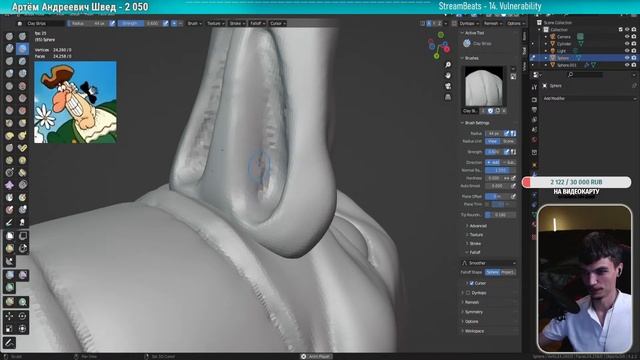This screenshot has height=360, width=640.
Task: Open the Object properties tab icon
Action: coord(534,164)
